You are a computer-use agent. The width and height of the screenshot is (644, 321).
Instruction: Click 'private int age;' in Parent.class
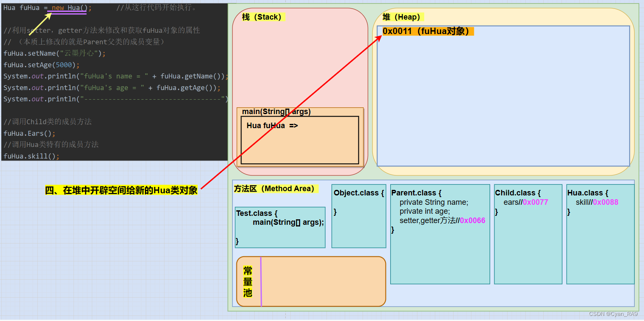(425, 211)
